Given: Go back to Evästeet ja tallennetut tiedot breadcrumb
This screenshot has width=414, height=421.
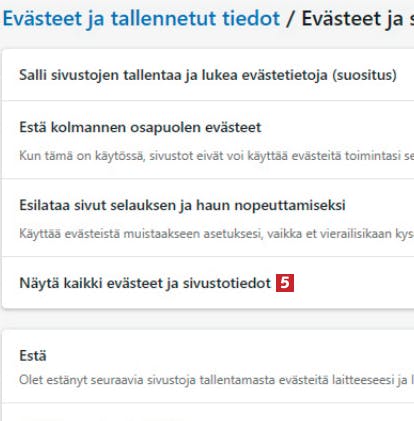Looking at the screenshot, I should click(x=141, y=18).
